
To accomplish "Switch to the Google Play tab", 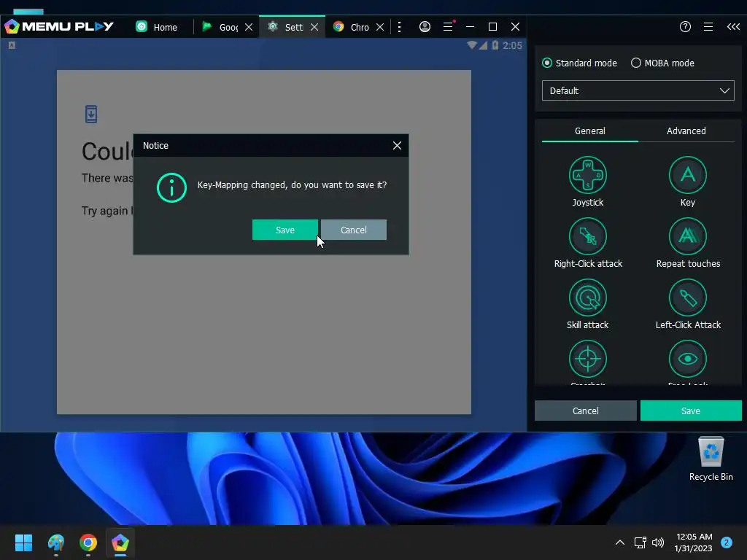I will click(220, 27).
